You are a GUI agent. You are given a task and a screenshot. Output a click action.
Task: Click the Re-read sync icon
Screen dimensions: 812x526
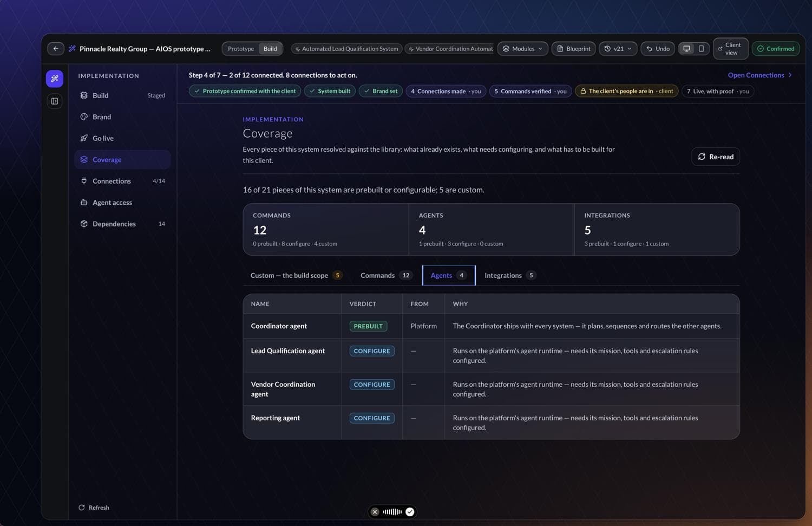click(702, 157)
